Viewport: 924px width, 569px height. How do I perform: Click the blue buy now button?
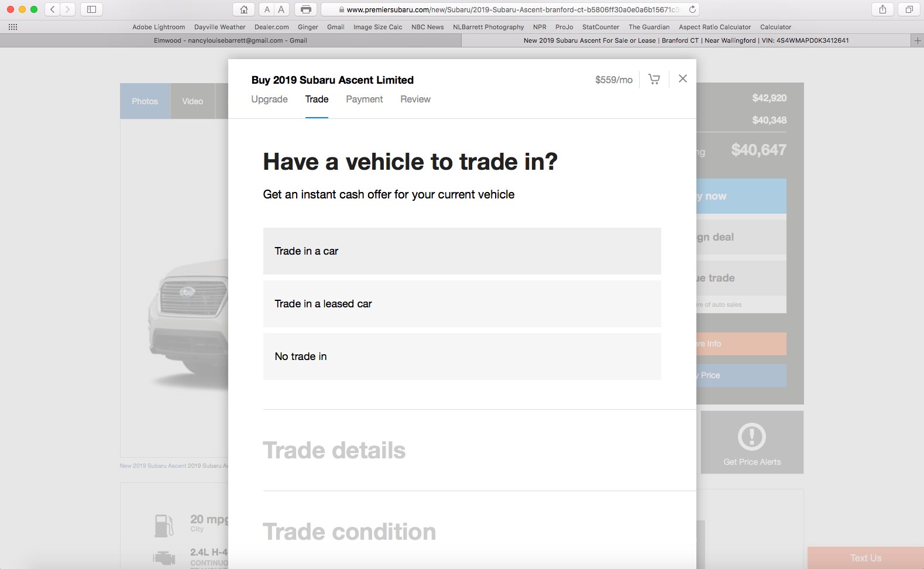click(741, 196)
